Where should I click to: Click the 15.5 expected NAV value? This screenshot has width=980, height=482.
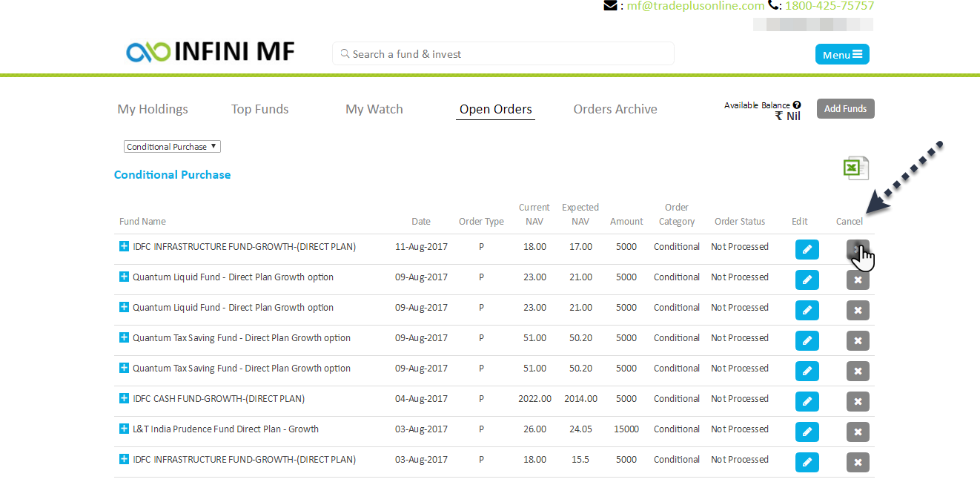point(580,460)
